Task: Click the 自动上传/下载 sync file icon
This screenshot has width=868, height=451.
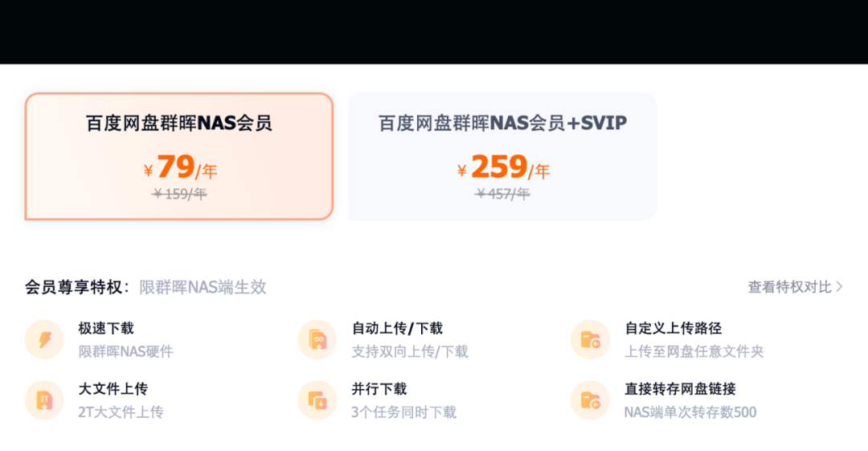Action: click(x=317, y=340)
